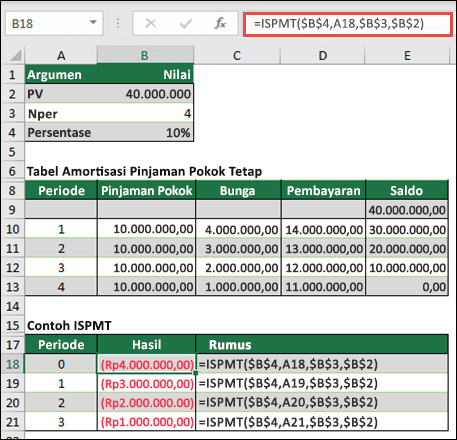
Task: Click the fill handle on cell B18
Action: [x=196, y=373]
